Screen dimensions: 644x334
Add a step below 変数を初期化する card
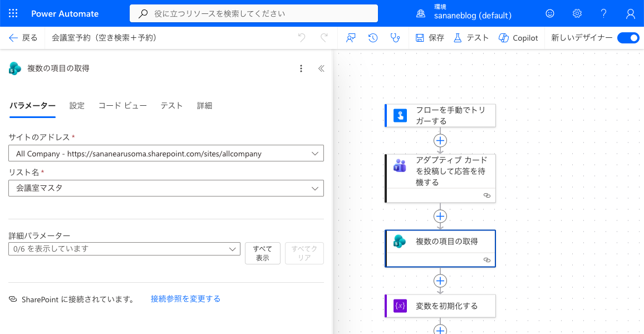click(x=440, y=330)
